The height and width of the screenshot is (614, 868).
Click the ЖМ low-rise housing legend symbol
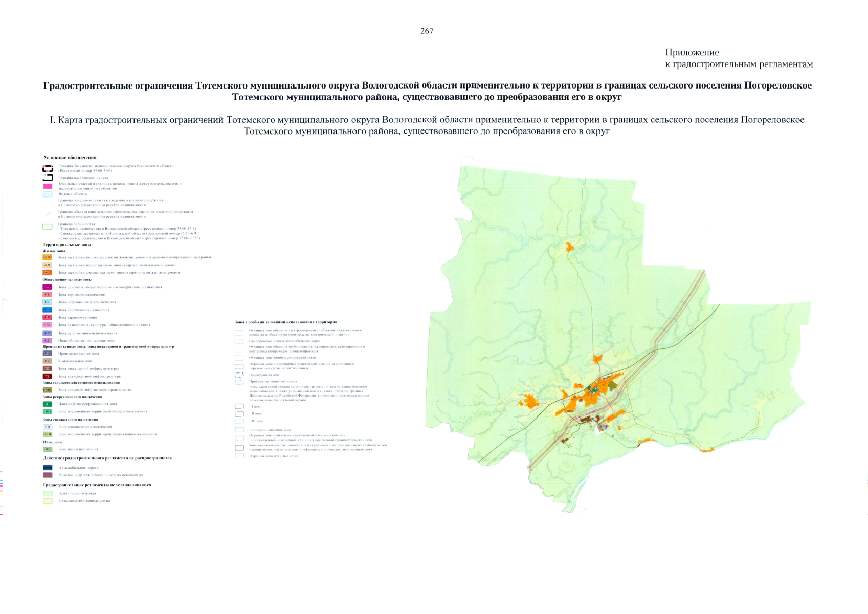pos(47,265)
